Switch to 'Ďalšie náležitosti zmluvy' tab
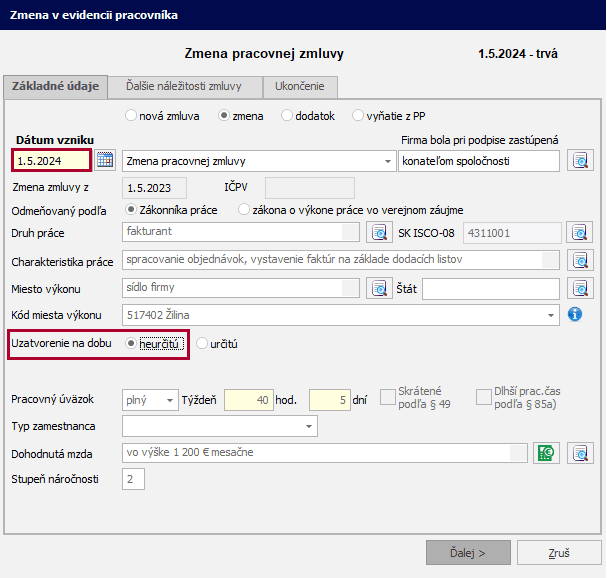Screen dimensions: 607x578 pos(184,86)
